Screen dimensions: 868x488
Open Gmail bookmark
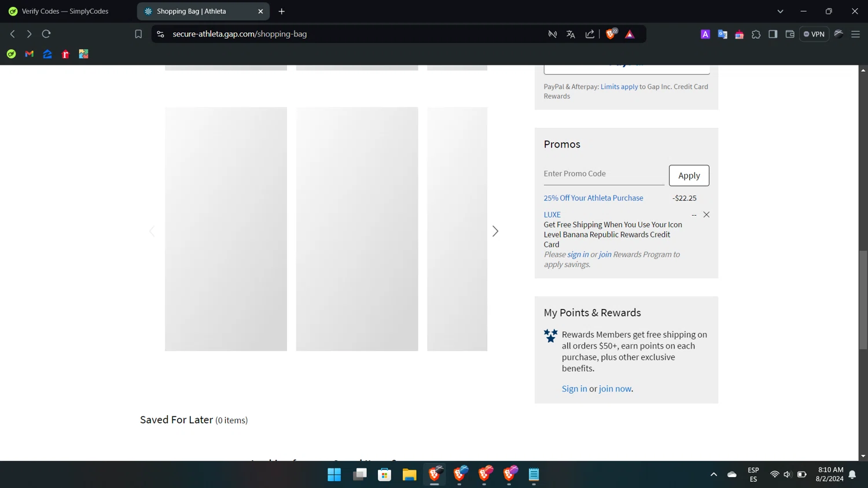30,54
